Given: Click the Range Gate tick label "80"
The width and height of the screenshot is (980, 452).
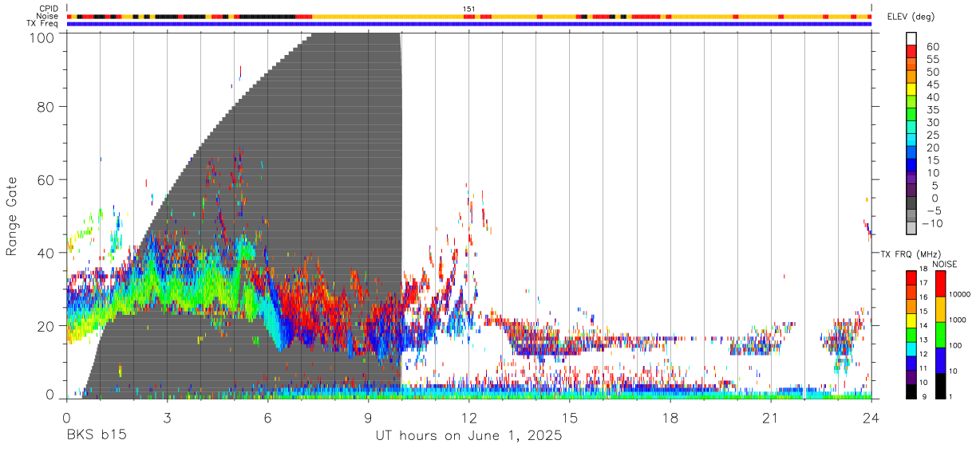Looking at the screenshot, I should coord(46,107).
